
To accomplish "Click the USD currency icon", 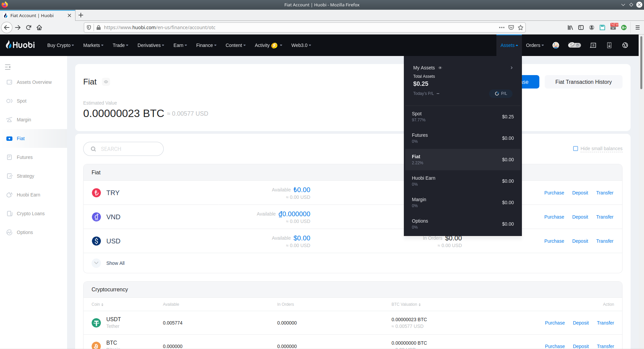I will click(x=96, y=241).
